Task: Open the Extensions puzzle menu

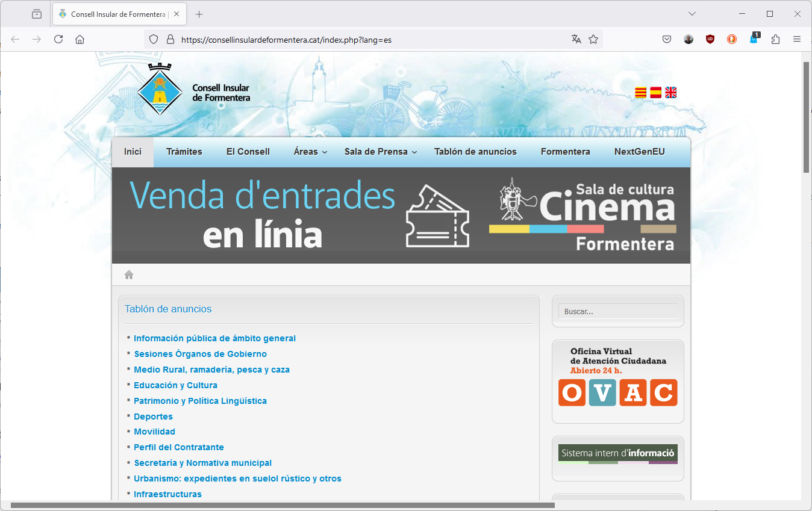Action: 775,39
